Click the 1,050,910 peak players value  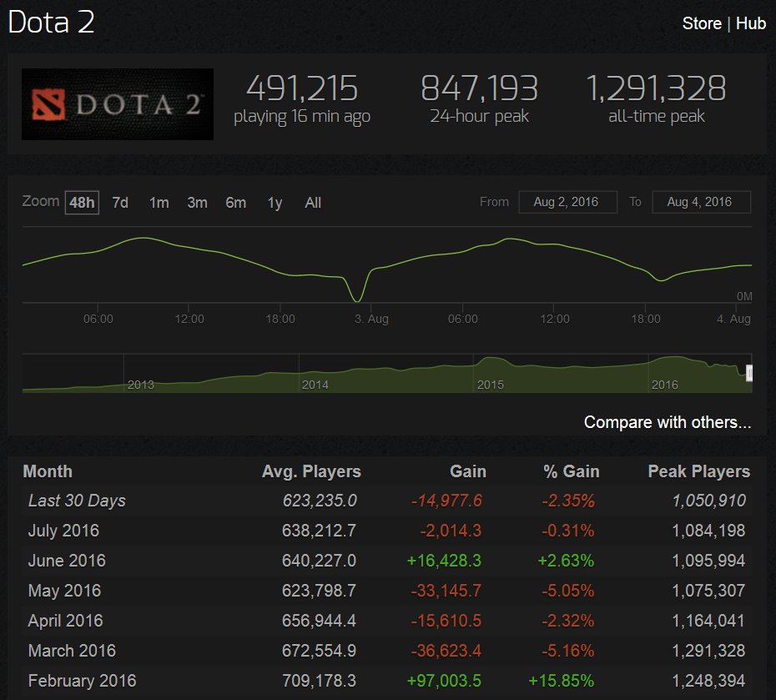[709, 501]
